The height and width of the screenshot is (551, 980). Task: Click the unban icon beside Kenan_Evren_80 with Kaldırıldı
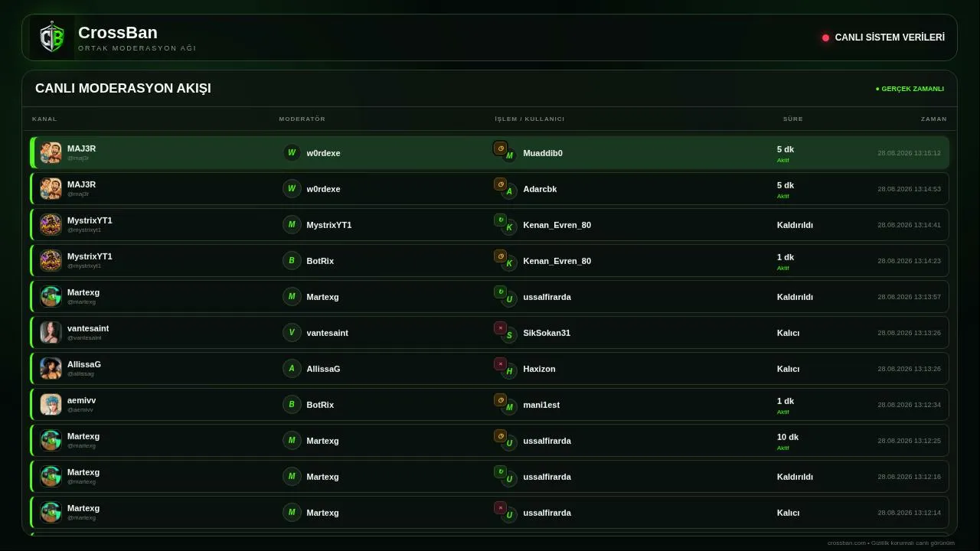click(x=500, y=220)
